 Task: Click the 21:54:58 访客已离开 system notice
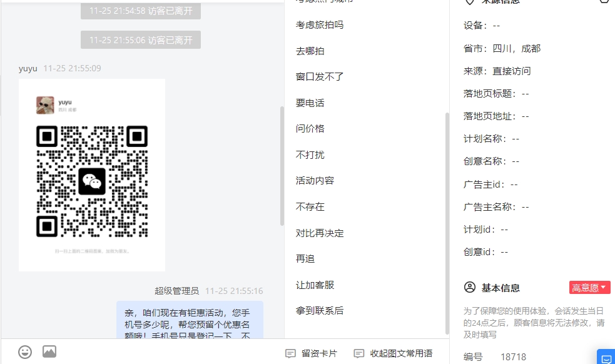point(141,11)
